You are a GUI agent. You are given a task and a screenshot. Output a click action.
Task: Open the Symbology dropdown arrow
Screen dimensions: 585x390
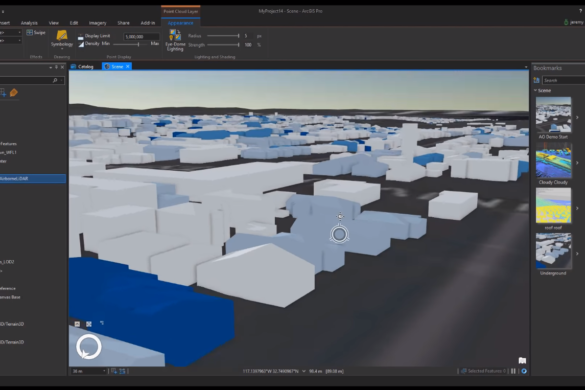(62, 49)
